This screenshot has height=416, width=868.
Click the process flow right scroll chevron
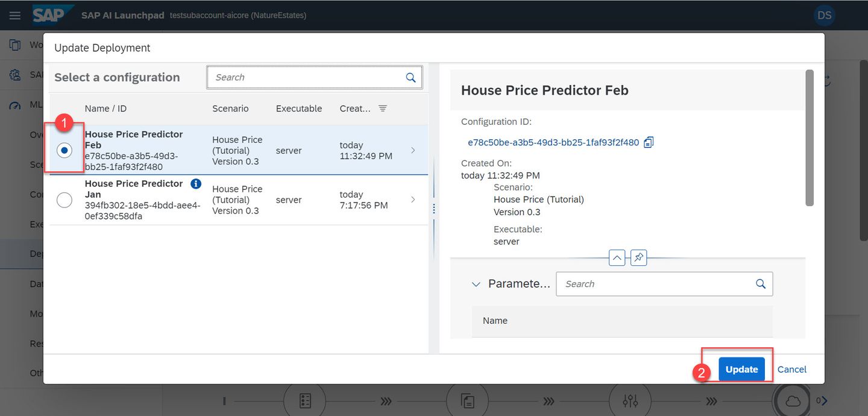tap(825, 400)
